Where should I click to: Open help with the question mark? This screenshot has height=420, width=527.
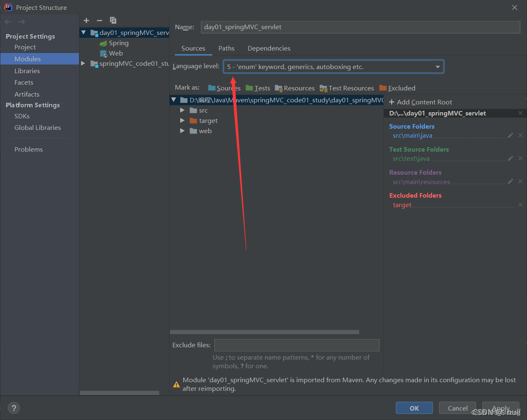click(x=14, y=408)
